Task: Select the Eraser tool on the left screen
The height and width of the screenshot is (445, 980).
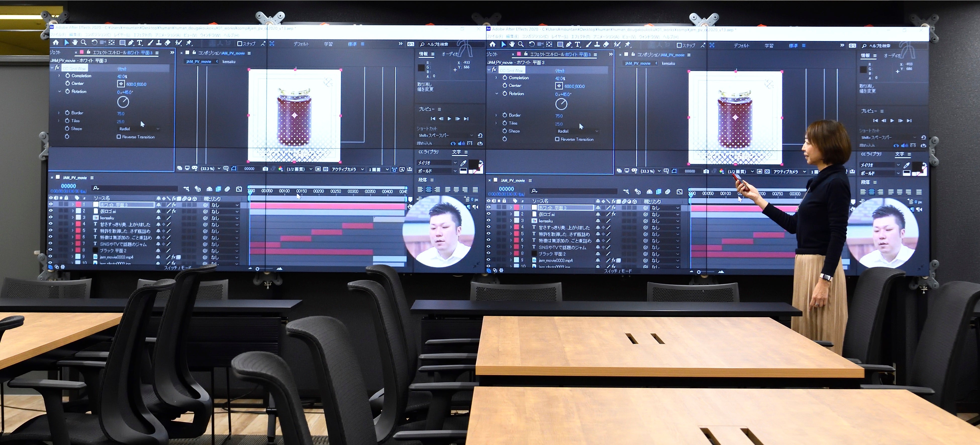Action: tap(168, 43)
